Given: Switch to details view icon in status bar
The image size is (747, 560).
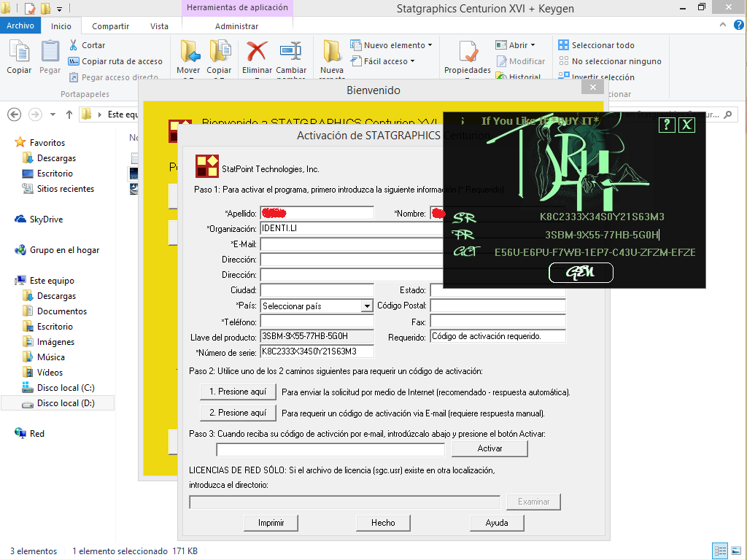Looking at the screenshot, I should (x=720, y=551).
